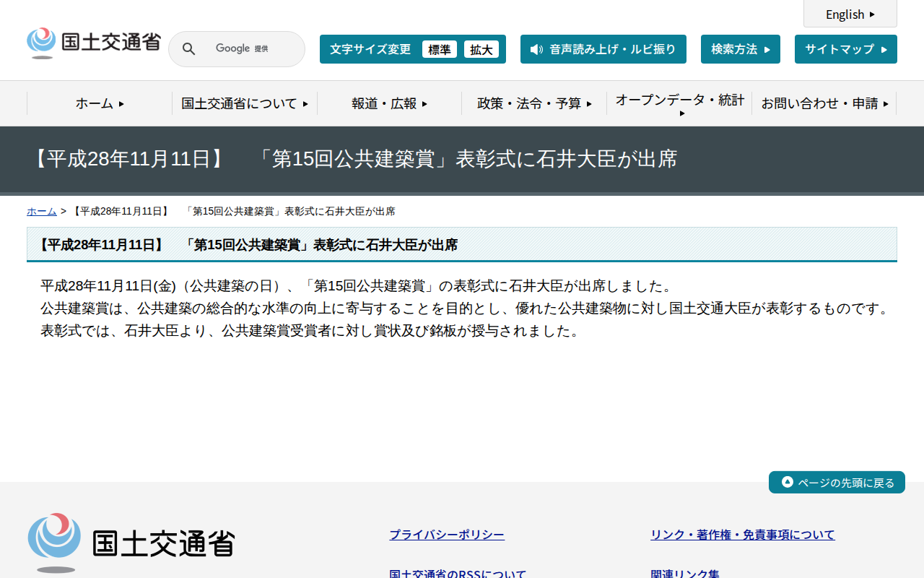Viewport: 924px width, 578px height.
Task: Open the 政策・法令・予算 menu
Action: (x=535, y=103)
